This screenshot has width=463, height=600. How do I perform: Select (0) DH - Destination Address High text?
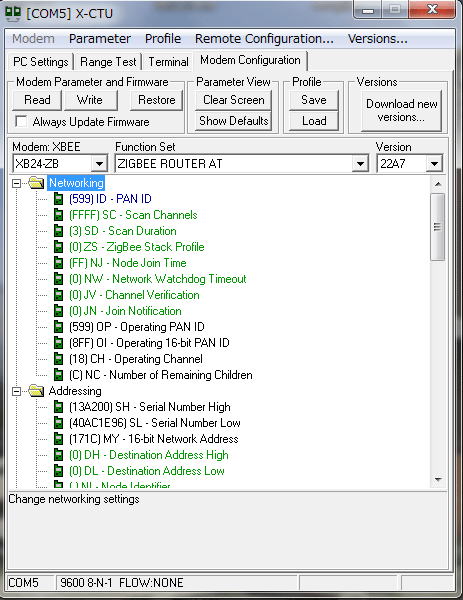click(148, 455)
